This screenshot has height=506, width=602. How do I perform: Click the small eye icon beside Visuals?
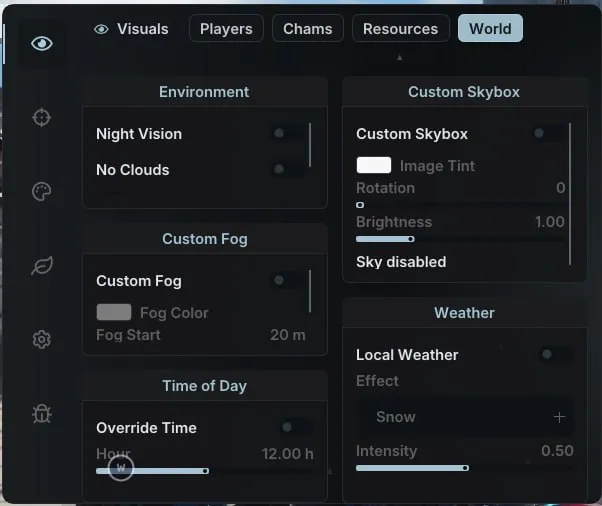[x=101, y=29]
